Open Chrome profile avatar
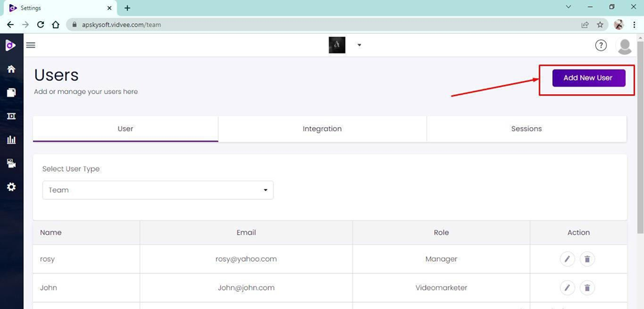Image resolution: width=644 pixels, height=309 pixels. tap(619, 25)
